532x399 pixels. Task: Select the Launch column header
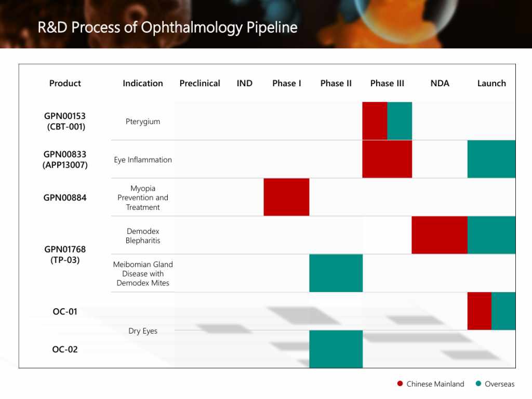tap(491, 83)
